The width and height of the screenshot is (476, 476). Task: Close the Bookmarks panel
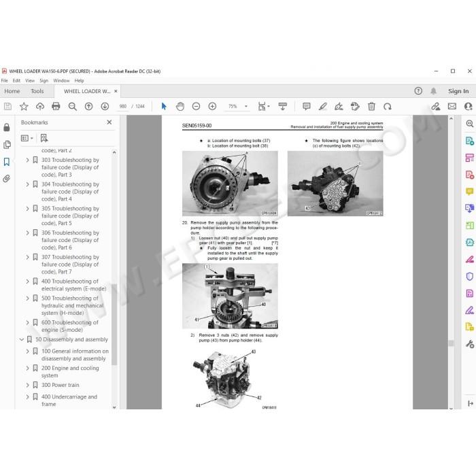109,122
